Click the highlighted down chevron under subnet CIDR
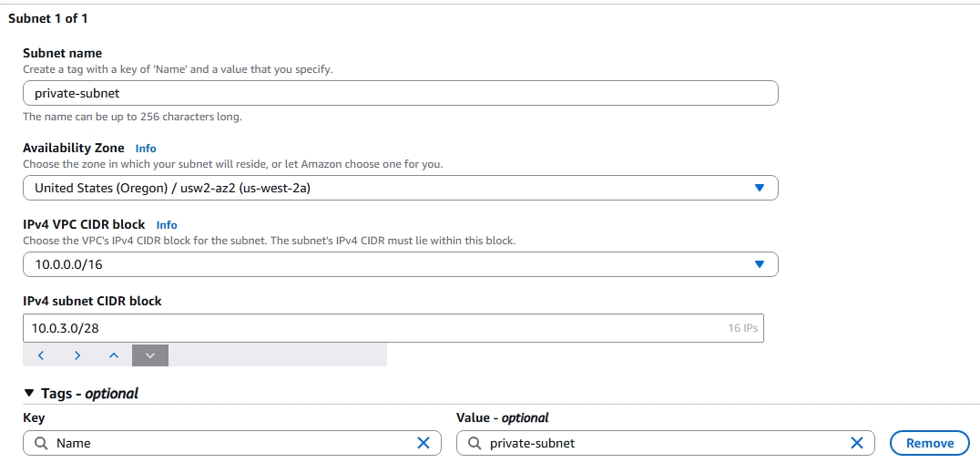 150,355
